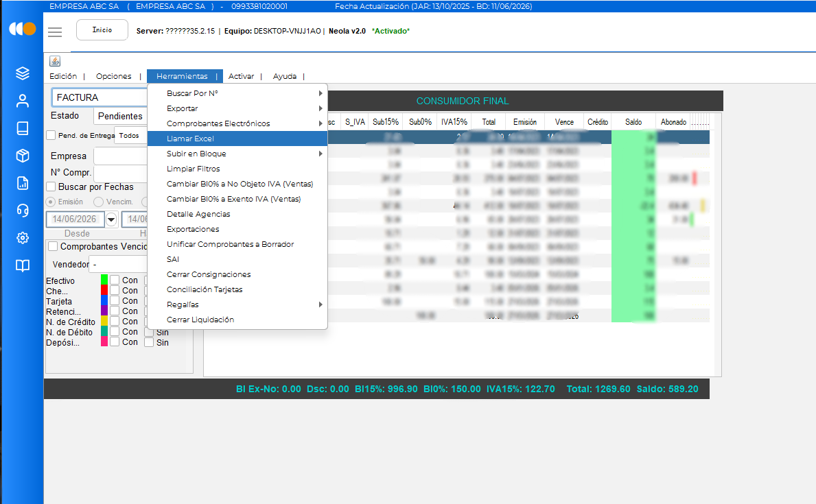816x504 pixels.
Task: Open the Desde date picker arrow
Action: [x=111, y=219]
